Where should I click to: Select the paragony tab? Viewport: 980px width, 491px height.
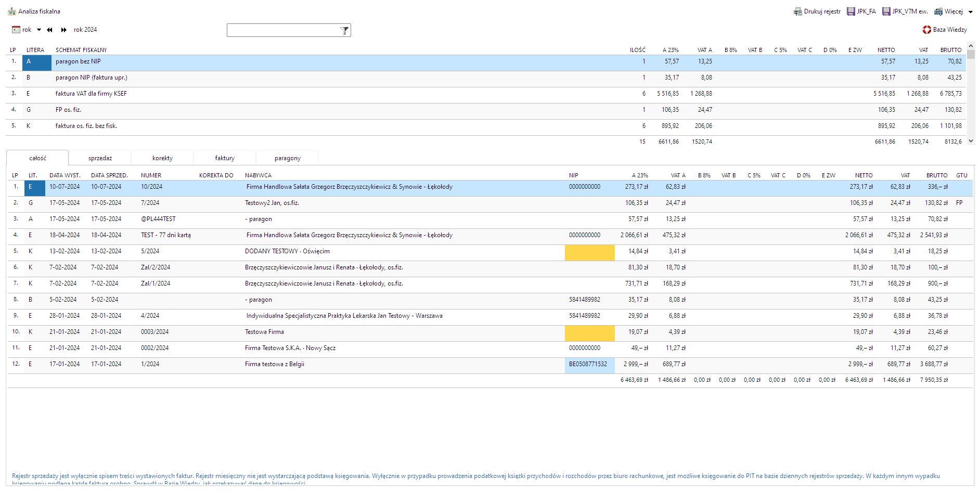pos(287,158)
